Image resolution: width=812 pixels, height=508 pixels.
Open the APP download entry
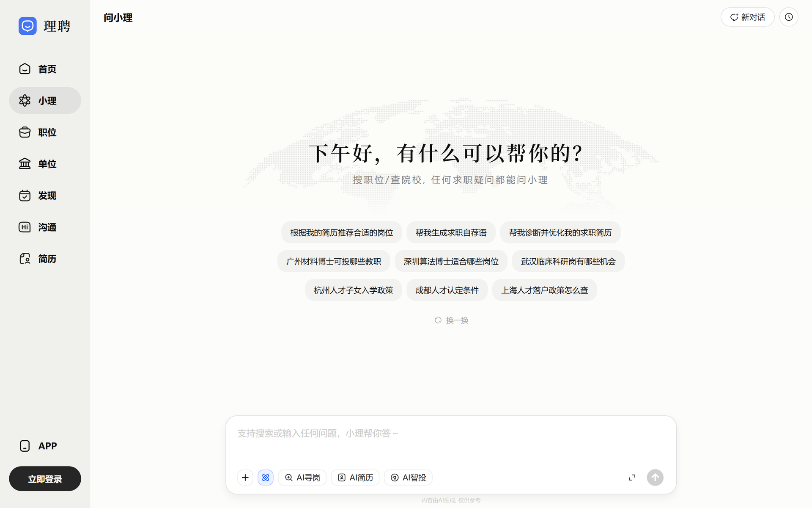[x=45, y=446]
